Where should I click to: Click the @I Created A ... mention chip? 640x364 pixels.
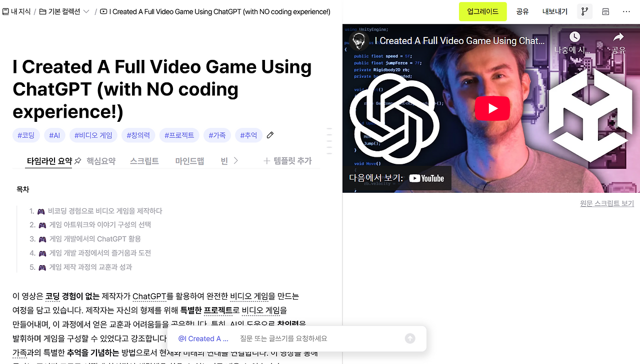(203, 339)
